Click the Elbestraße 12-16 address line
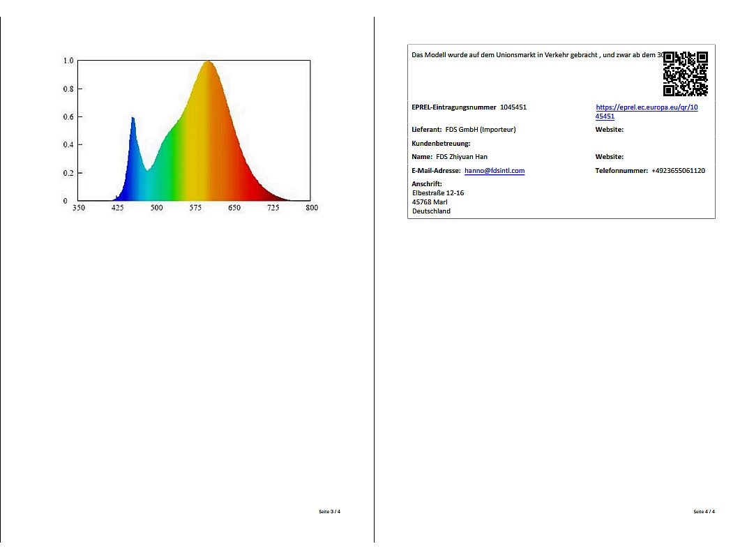747x560 pixels. (x=438, y=193)
